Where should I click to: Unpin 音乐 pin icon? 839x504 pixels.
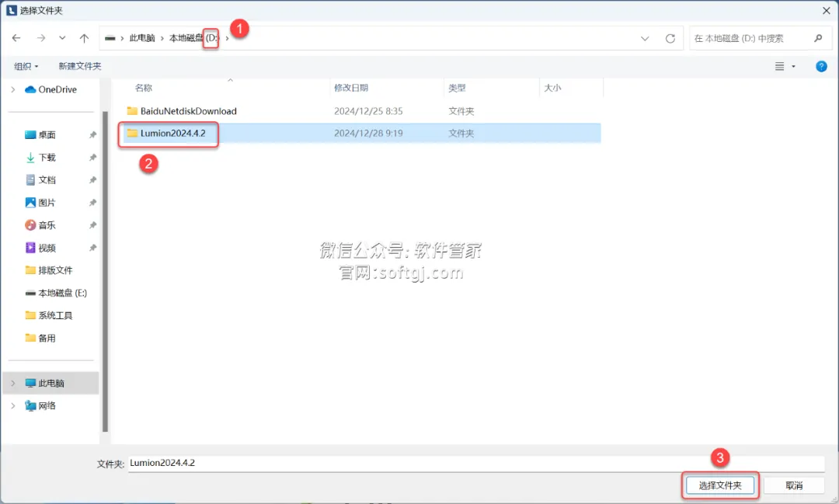click(x=92, y=225)
